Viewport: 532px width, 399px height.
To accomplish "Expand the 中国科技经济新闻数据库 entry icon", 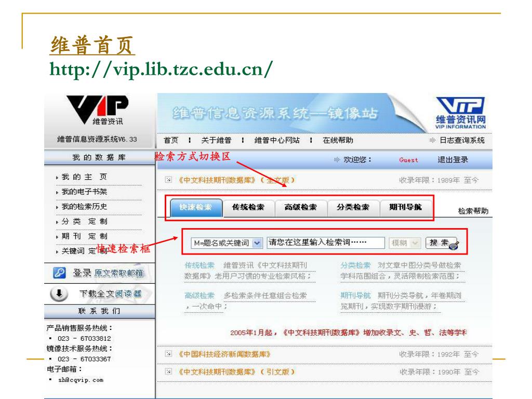I will [x=168, y=354].
